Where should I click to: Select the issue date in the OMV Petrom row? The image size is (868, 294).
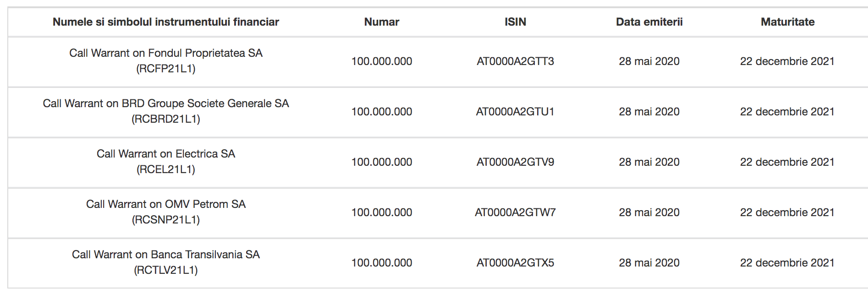click(649, 212)
